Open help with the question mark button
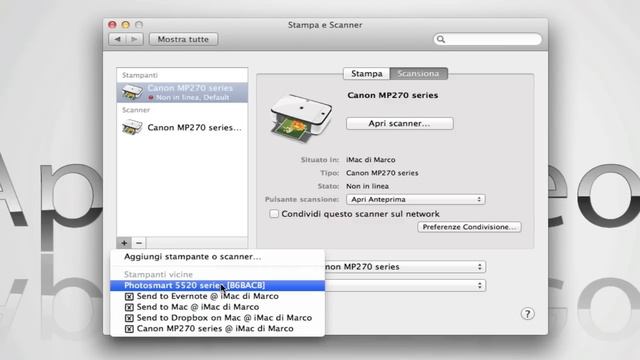This screenshot has height=360, width=640. coord(527,313)
